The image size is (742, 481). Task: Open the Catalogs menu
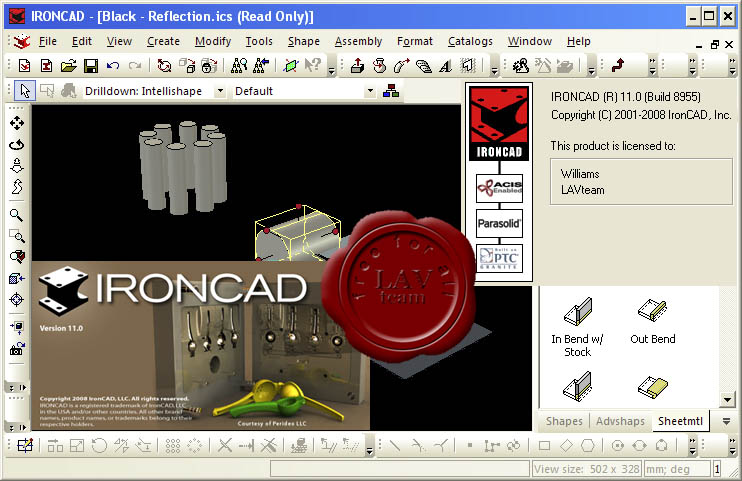tap(470, 42)
